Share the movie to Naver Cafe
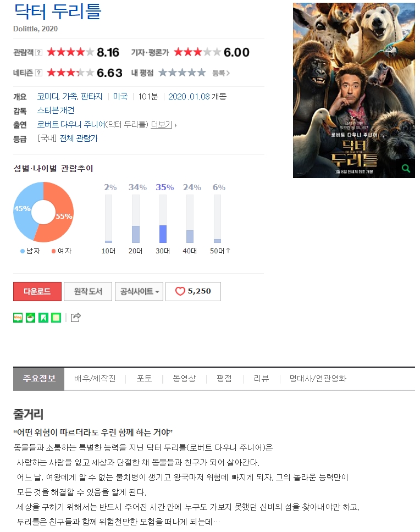Screen dimensions: 420x532 click(x=31, y=318)
